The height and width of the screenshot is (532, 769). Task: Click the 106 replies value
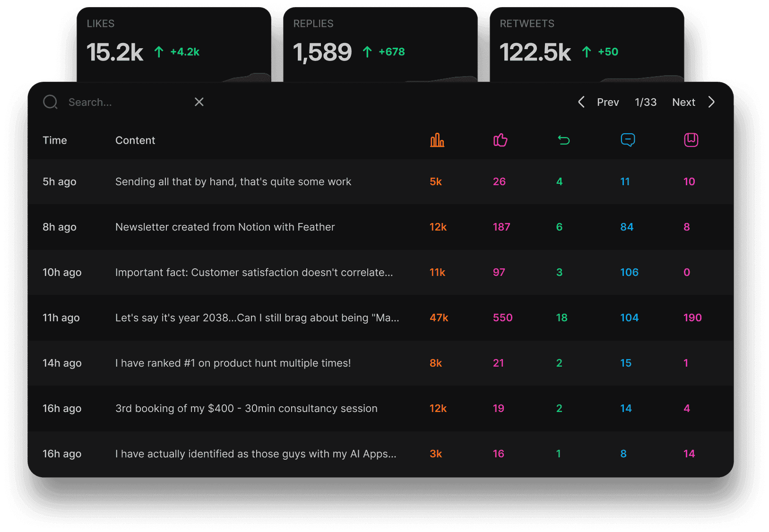629,272
